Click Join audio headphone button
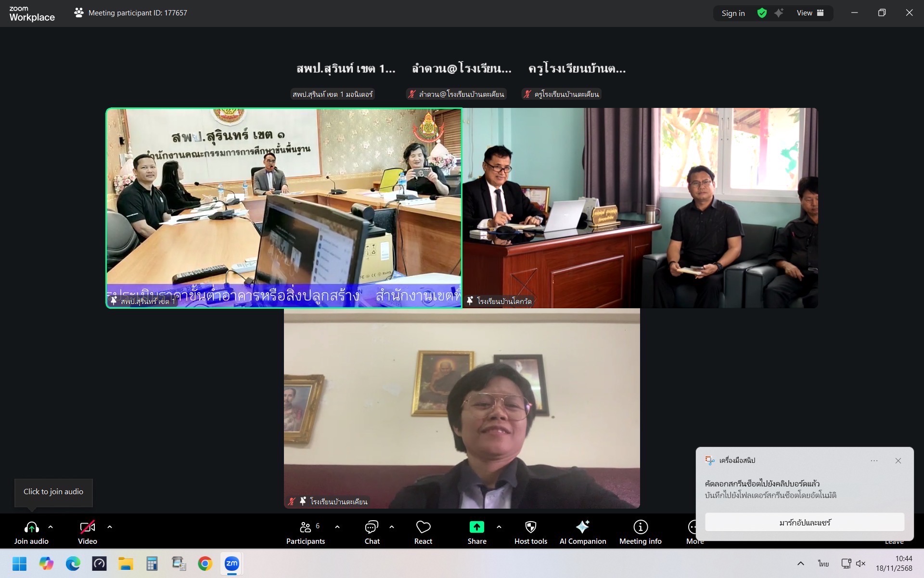This screenshot has width=924, height=578. click(31, 527)
